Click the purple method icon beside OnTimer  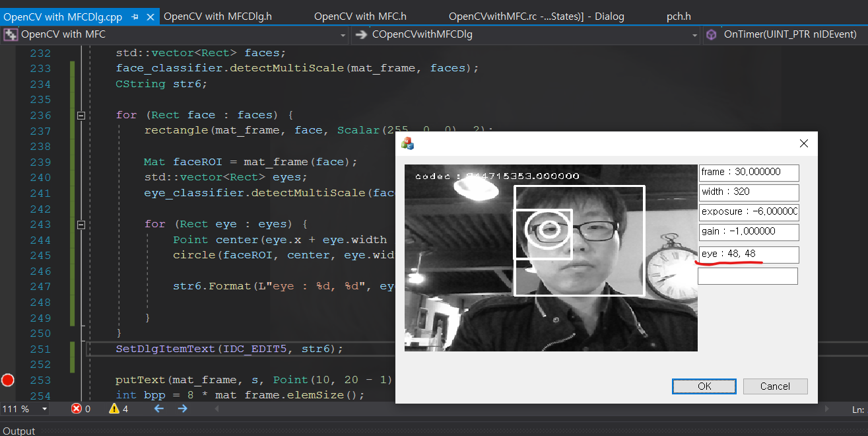(711, 34)
